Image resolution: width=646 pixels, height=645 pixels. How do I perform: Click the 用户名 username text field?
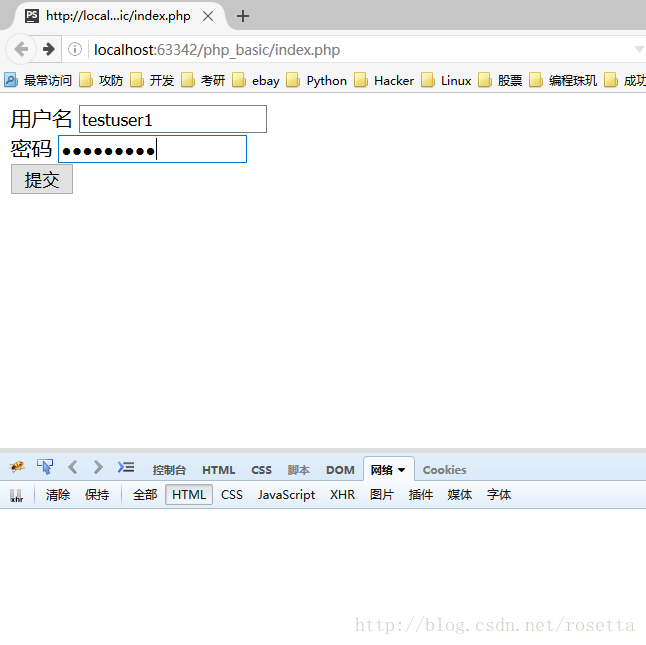[x=172, y=120]
